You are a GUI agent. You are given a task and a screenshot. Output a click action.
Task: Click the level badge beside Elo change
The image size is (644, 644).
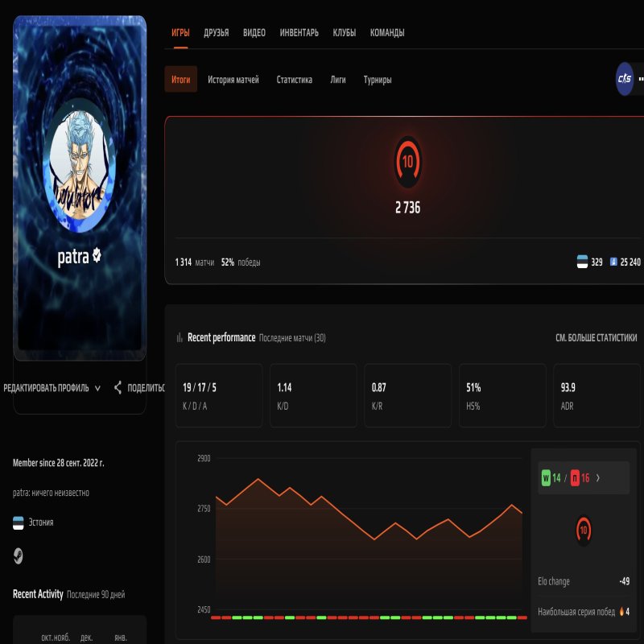click(584, 531)
